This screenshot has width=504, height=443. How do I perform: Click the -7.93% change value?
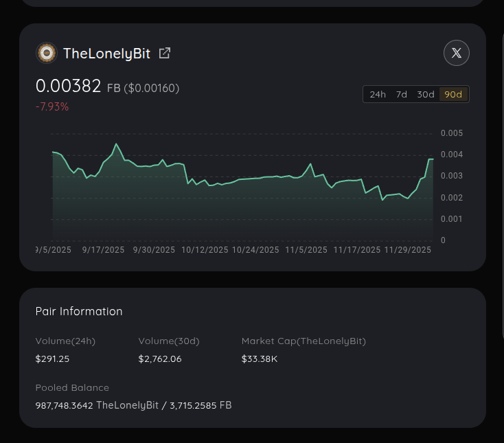(52, 106)
